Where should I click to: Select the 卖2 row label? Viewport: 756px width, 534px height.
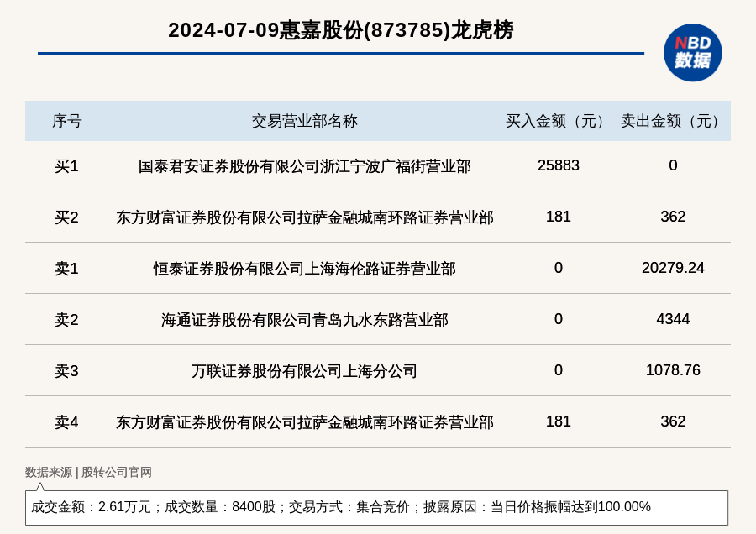(x=66, y=320)
